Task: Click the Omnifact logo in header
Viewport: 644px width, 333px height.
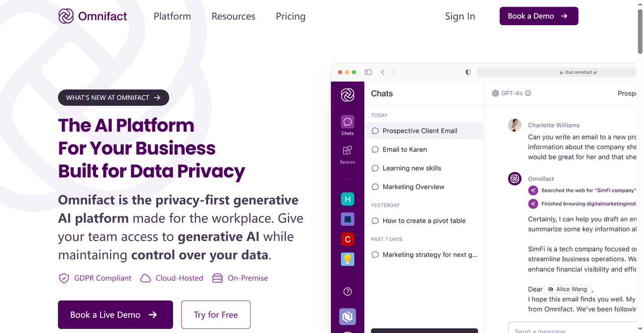Action: [x=93, y=16]
